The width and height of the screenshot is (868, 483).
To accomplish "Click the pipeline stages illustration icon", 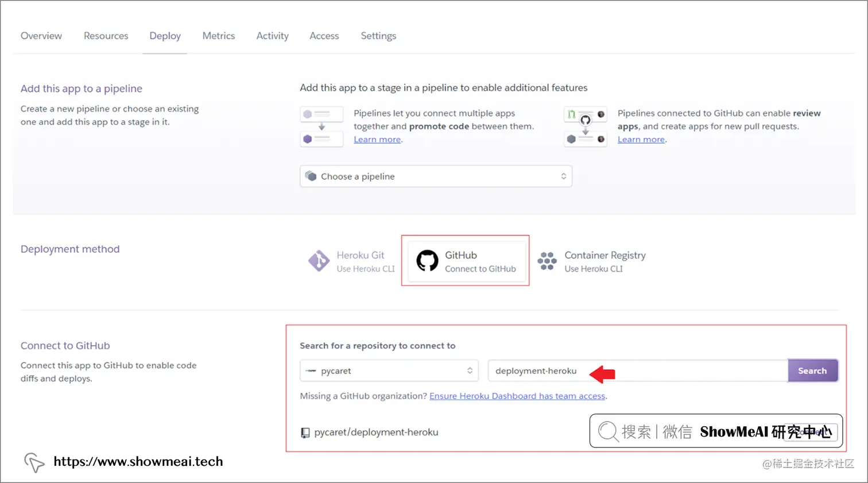I will tap(321, 127).
